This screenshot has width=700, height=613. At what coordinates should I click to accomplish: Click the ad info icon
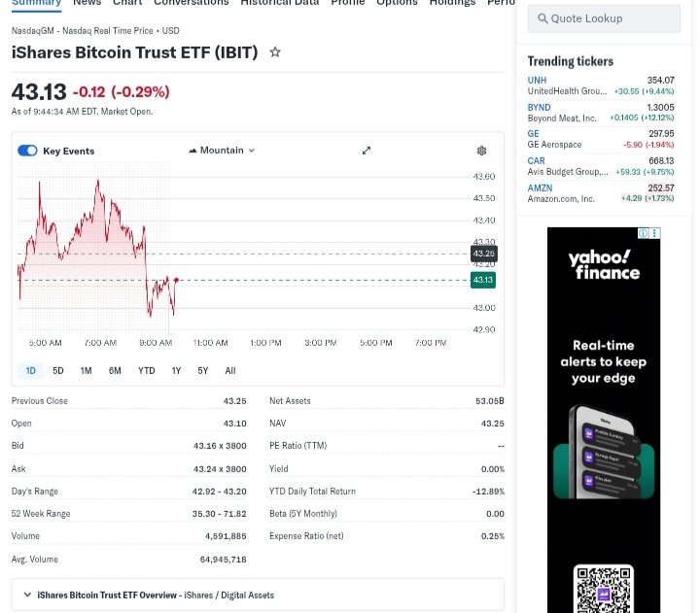(x=644, y=233)
